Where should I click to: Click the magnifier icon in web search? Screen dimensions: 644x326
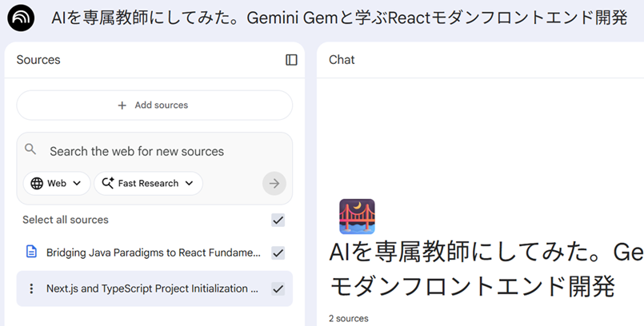[x=30, y=149]
